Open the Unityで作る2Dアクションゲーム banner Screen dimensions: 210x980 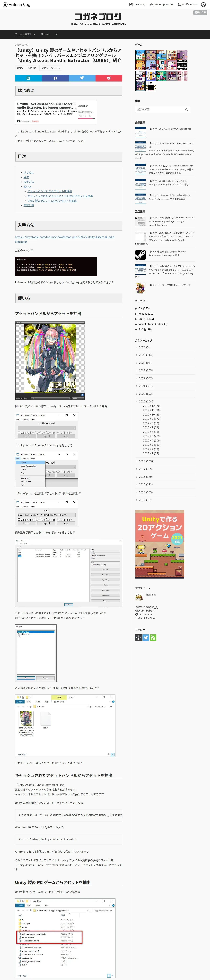point(160,544)
